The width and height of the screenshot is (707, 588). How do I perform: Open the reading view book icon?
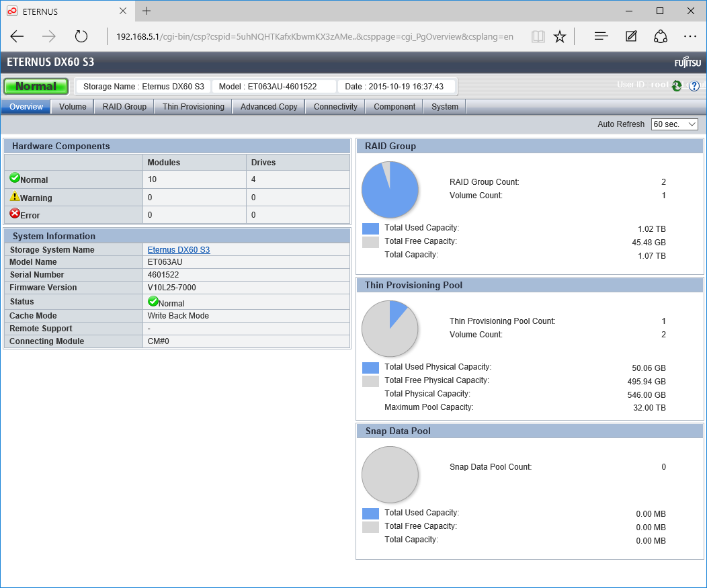pyautogui.click(x=538, y=36)
